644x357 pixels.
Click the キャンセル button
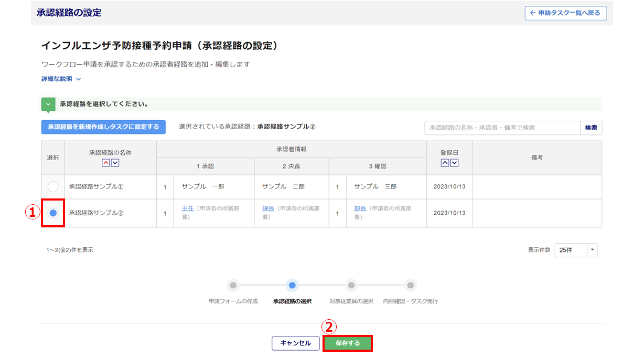[295, 343]
